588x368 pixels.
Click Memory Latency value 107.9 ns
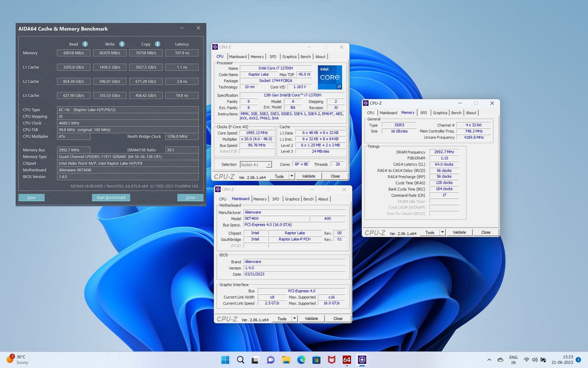182,53
